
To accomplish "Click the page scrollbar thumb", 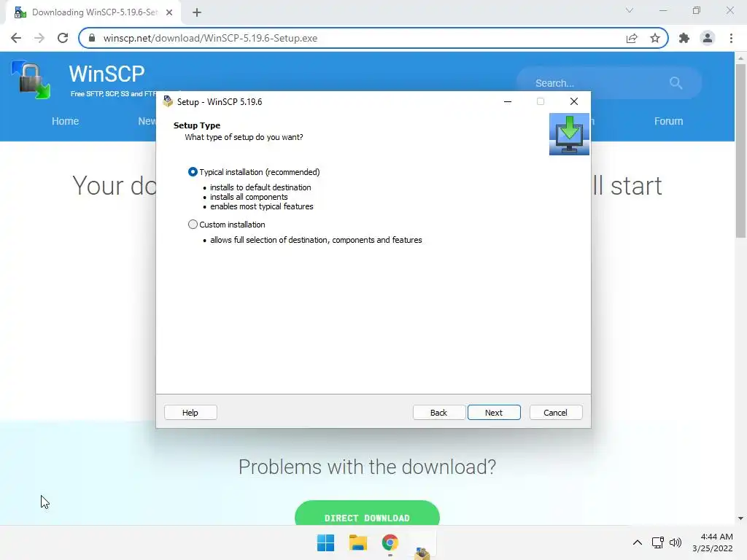I will (x=740, y=150).
